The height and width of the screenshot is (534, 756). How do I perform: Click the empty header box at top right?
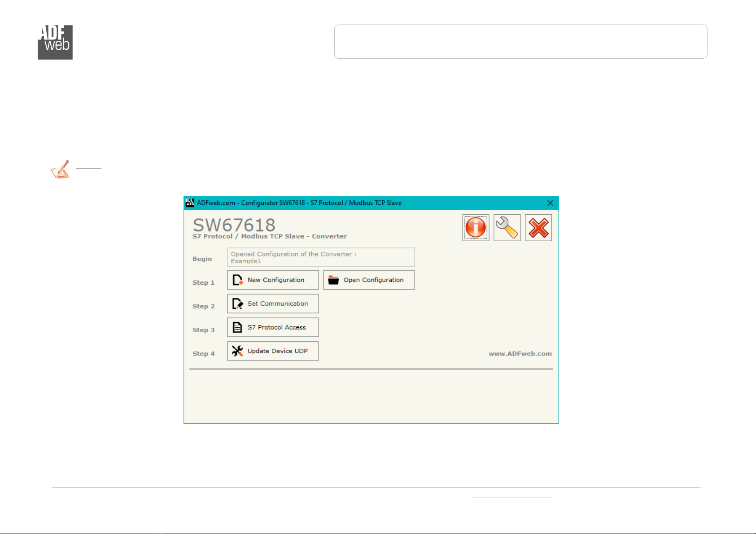coord(521,42)
